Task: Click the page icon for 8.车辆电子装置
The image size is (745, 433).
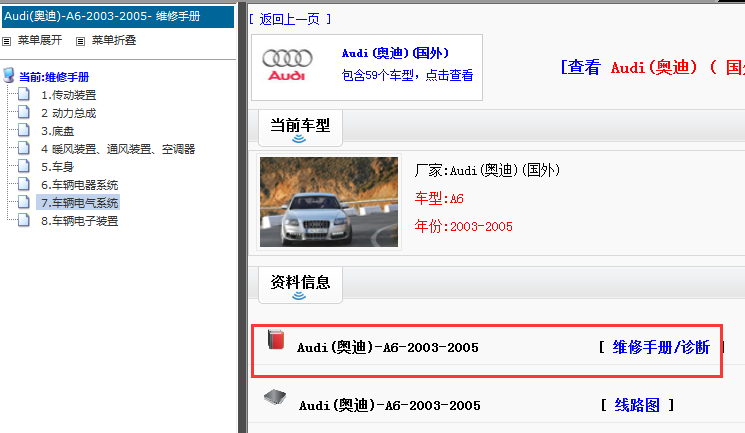Action: [24, 220]
